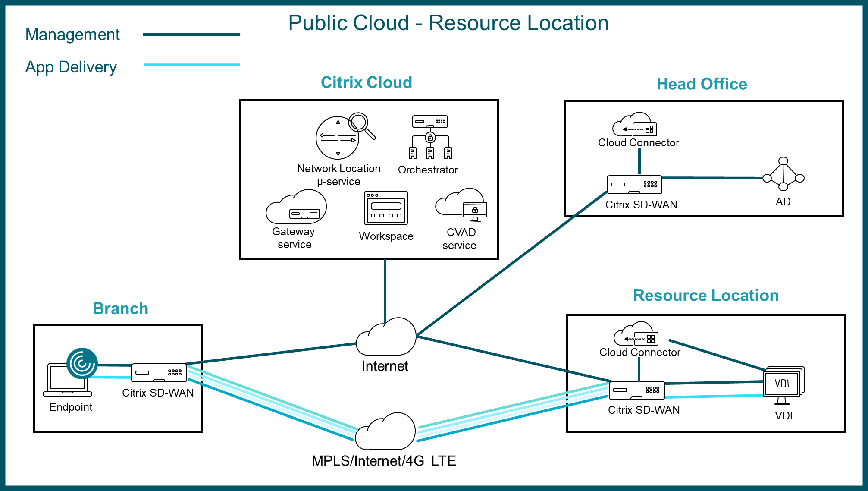Click the diagram background canvas area
The height and width of the screenshot is (491, 868).
pos(434,245)
